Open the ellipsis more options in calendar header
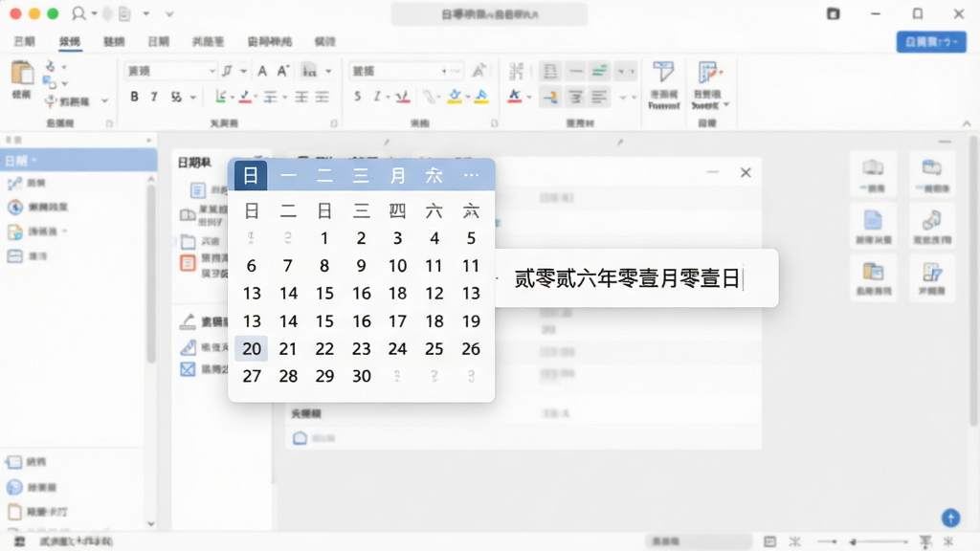Screen dimensions: 980x551 coord(471,176)
